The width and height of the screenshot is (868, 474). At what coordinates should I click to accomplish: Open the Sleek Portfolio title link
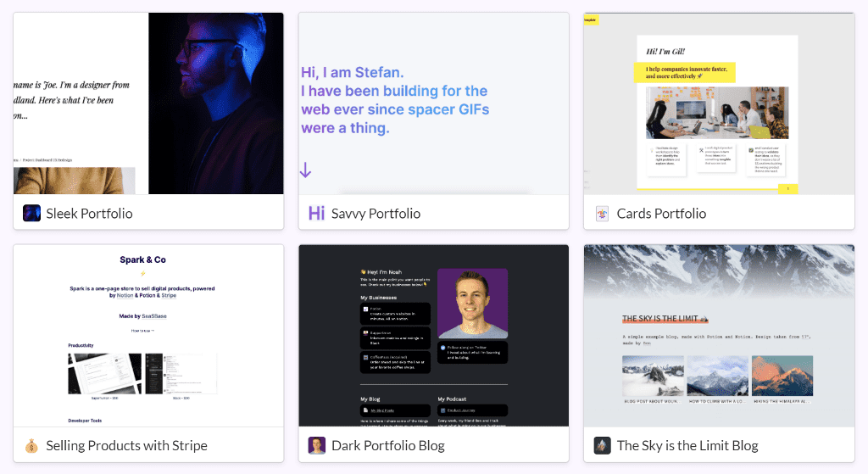(x=89, y=214)
